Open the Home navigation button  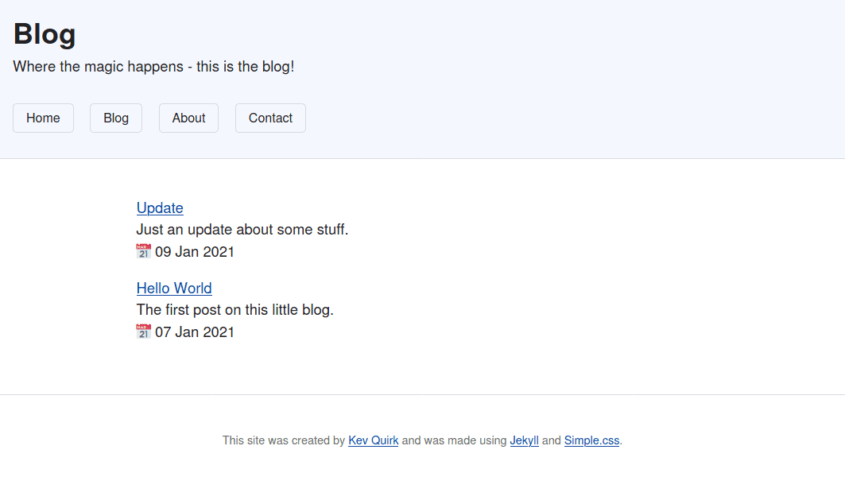pyautogui.click(x=43, y=118)
